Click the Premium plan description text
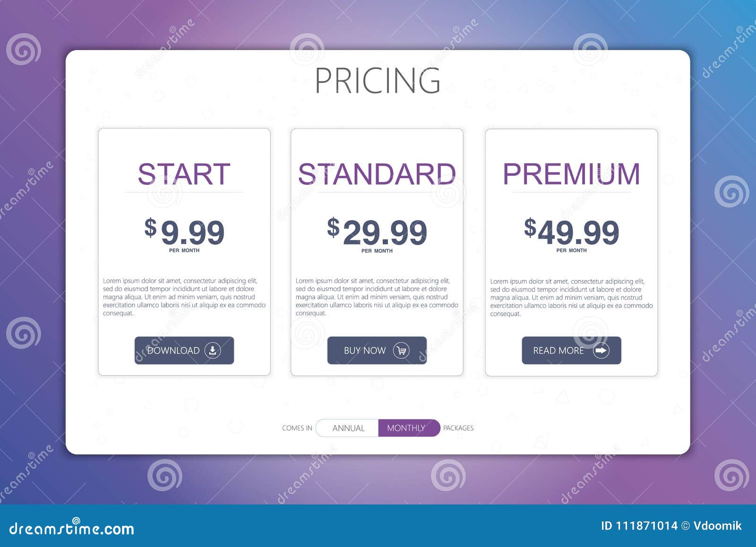 571,297
